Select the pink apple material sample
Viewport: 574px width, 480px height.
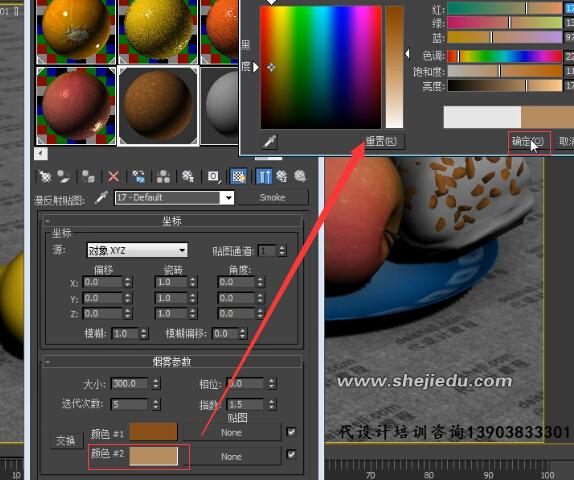[76, 106]
